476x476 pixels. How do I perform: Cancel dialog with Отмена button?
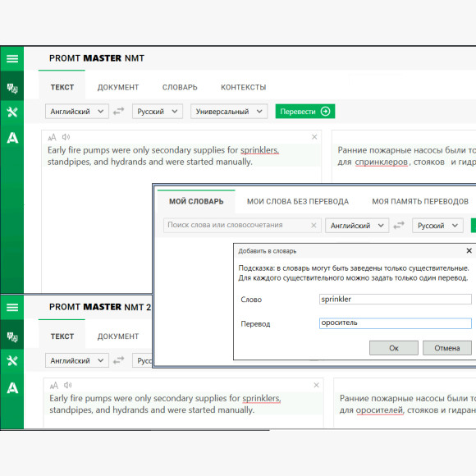click(447, 348)
